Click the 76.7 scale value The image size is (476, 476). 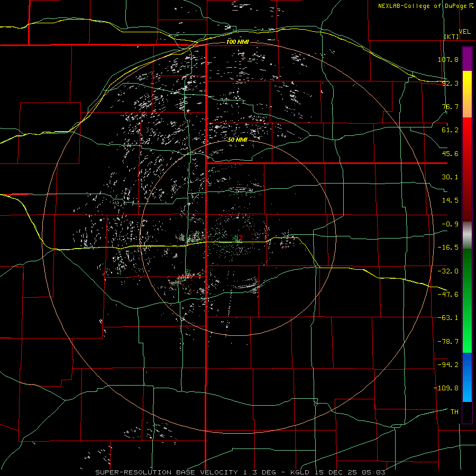[450, 106]
